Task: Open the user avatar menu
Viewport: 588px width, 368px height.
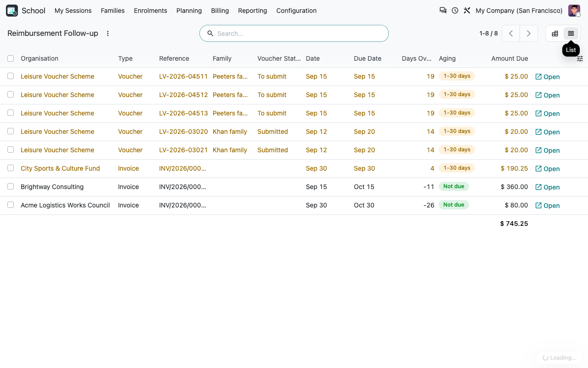Action: coord(574,11)
